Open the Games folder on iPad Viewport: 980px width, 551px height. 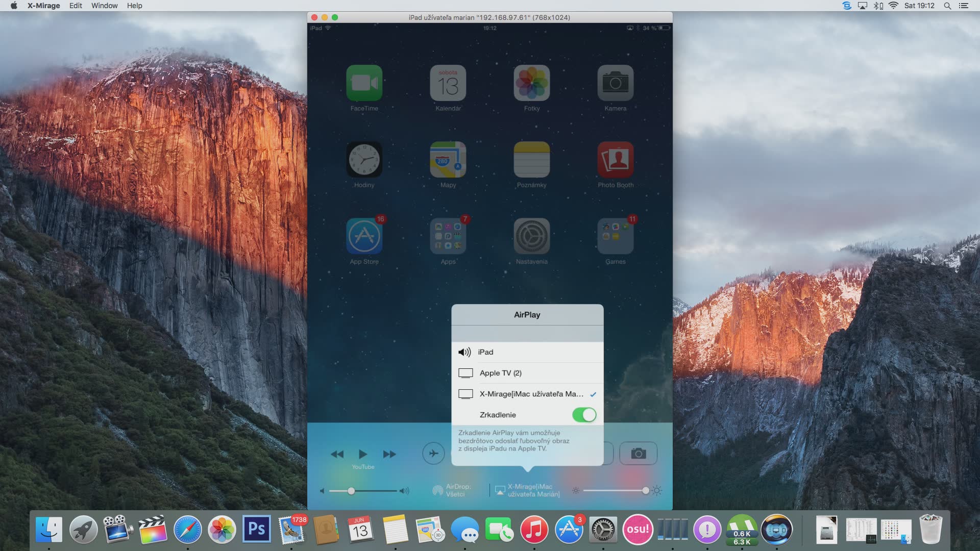coord(615,236)
